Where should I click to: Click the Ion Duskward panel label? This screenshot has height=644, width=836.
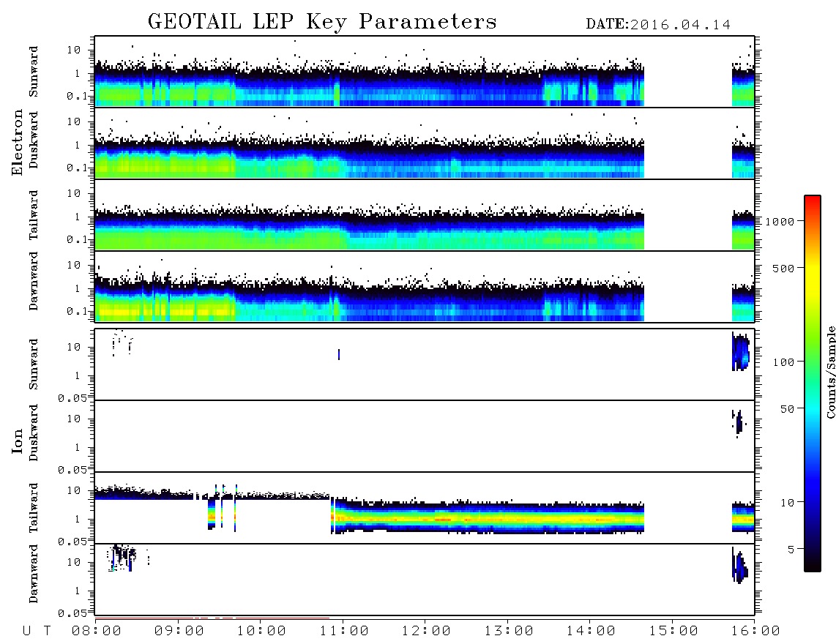[x=34, y=433]
